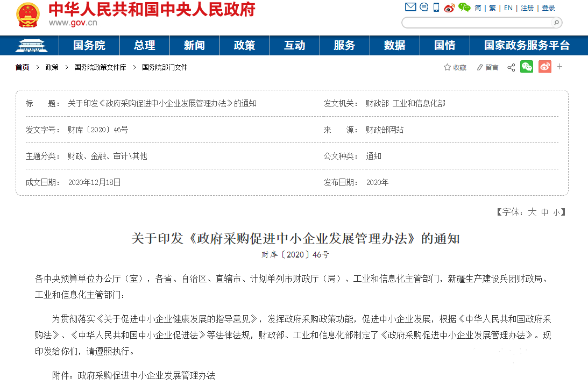Click the date 2020年12月18日
This screenshot has height=385, width=588.
(x=95, y=182)
